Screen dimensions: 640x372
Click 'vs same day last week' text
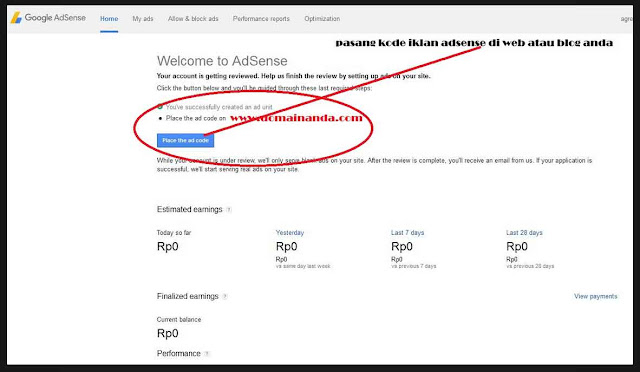pos(303,266)
